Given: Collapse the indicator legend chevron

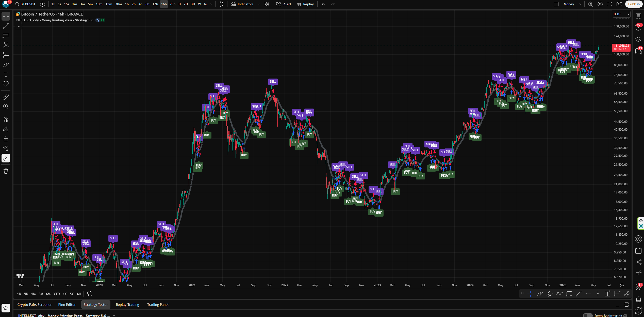Looking at the screenshot, I should pyautogui.click(x=19, y=26).
